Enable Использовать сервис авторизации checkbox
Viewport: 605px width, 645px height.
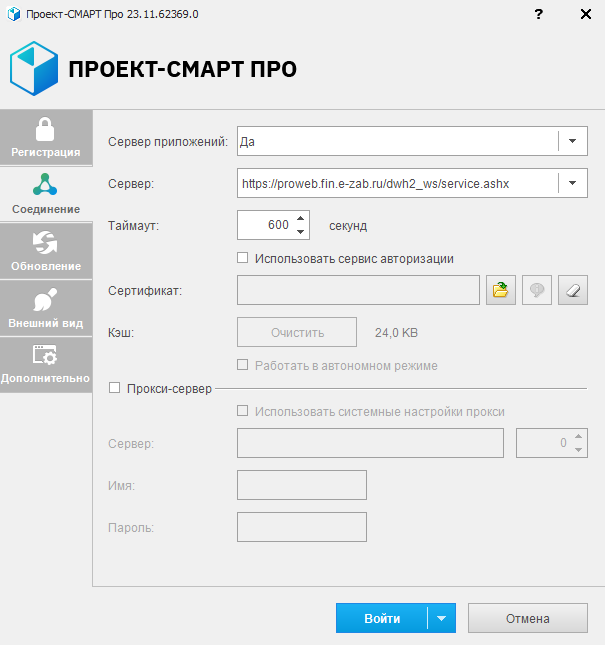(242, 258)
